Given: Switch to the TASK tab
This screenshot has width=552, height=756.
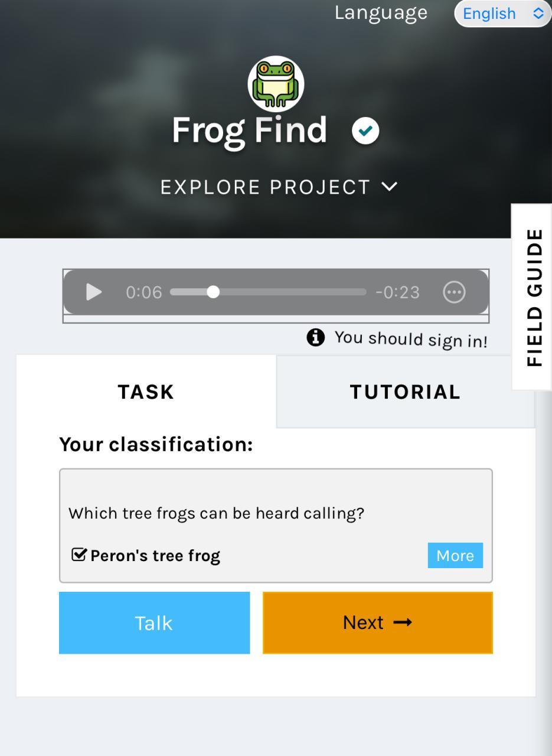Looking at the screenshot, I should pos(146,392).
